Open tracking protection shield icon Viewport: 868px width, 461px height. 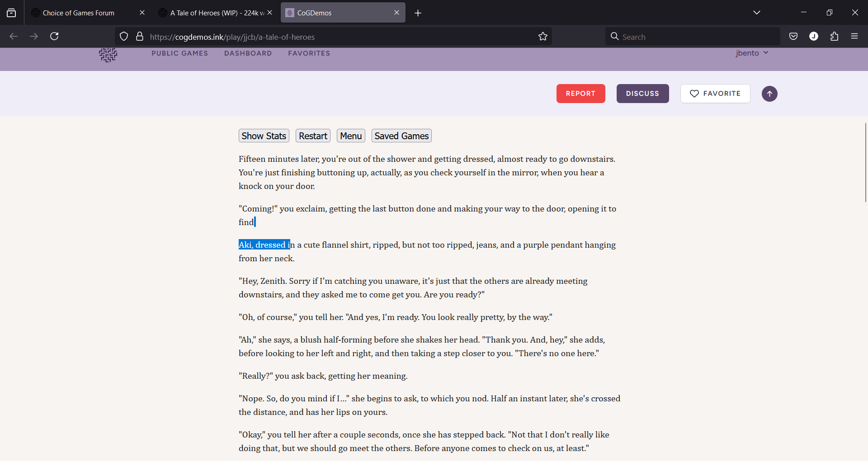pos(124,36)
